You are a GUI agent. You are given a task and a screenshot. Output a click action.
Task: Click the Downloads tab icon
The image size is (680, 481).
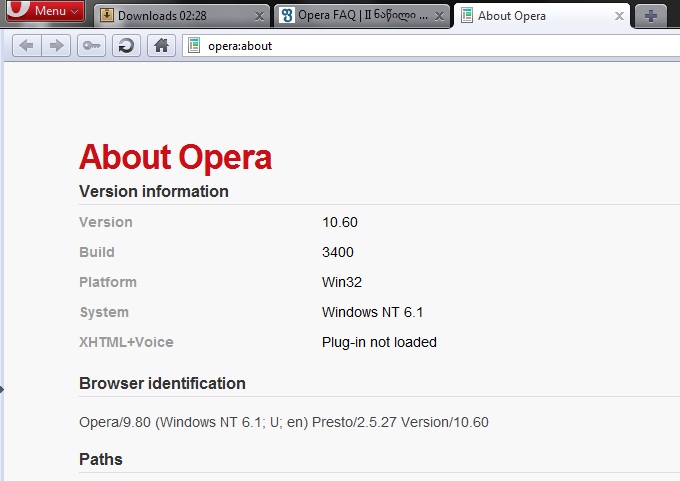tap(106, 16)
